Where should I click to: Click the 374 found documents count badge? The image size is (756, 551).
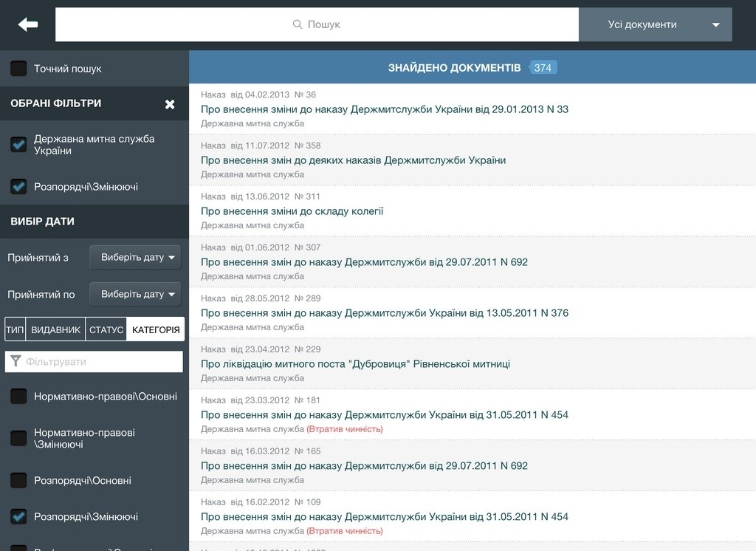(x=543, y=67)
